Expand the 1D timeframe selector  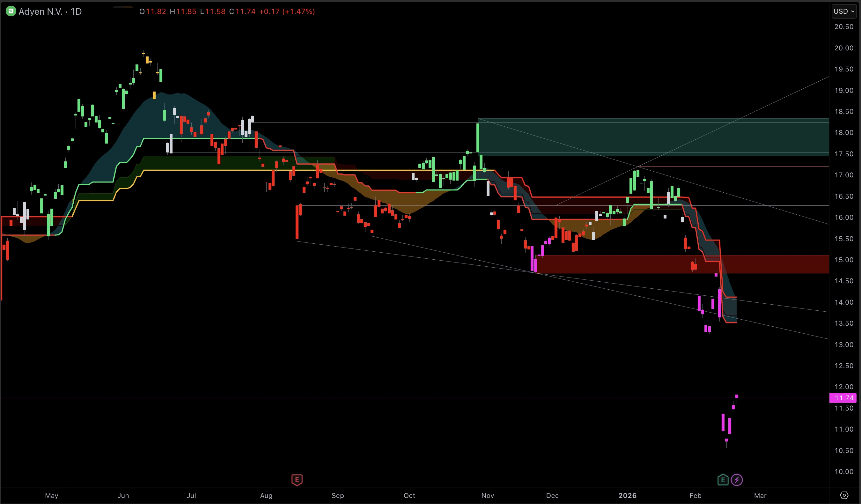pyautogui.click(x=77, y=11)
